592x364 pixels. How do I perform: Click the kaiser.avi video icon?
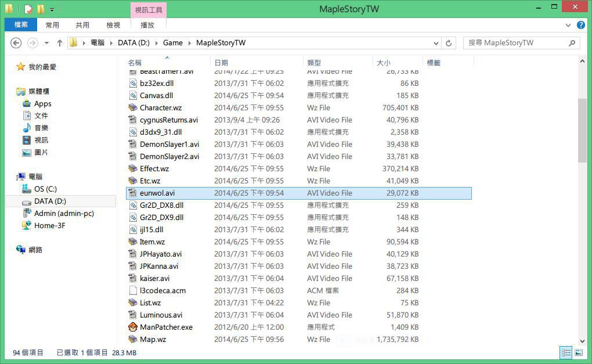[x=133, y=278]
